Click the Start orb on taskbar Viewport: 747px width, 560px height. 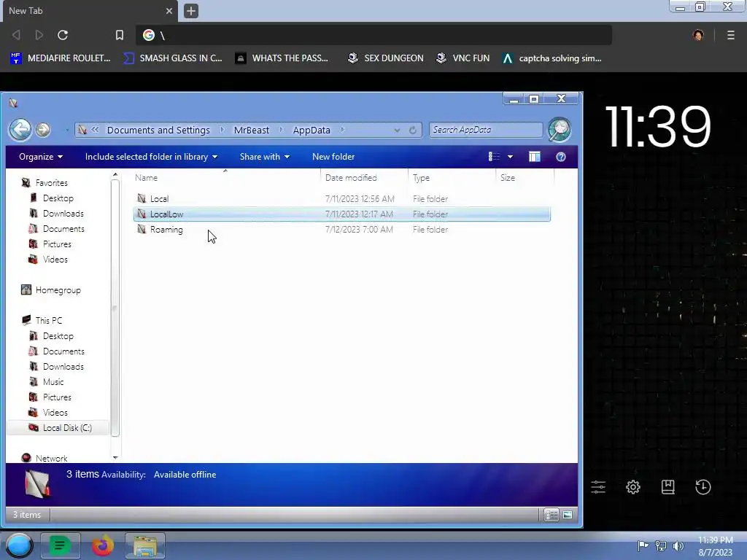pyautogui.click(x=19, y=545)
